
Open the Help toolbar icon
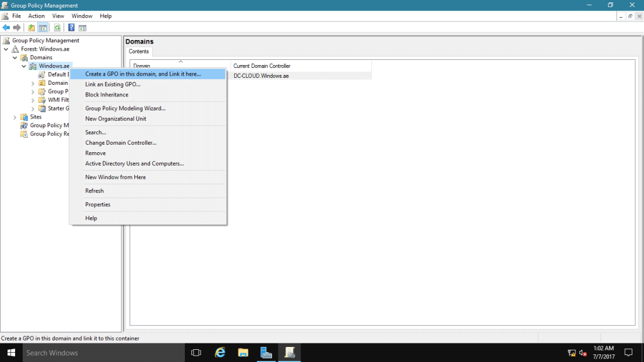point(71,27)
